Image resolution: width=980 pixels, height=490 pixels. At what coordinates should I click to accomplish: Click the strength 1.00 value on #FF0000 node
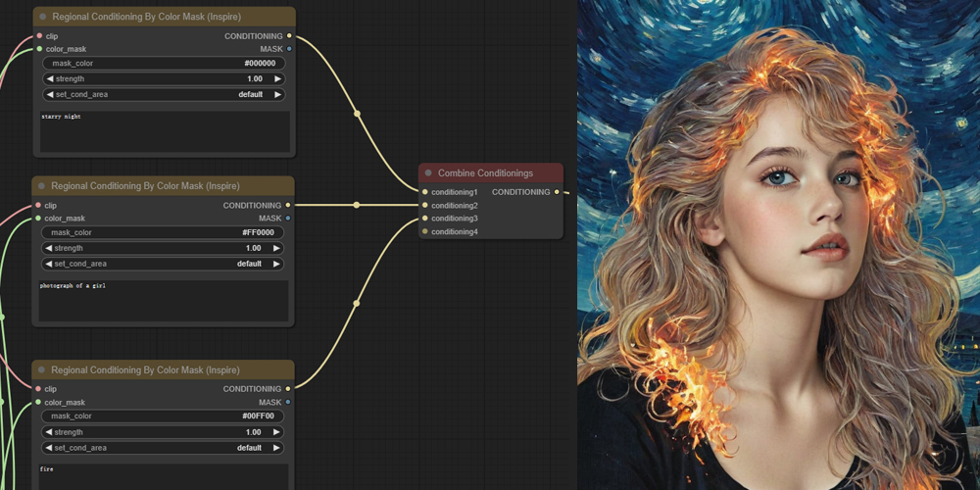click(x=253, y=248)
